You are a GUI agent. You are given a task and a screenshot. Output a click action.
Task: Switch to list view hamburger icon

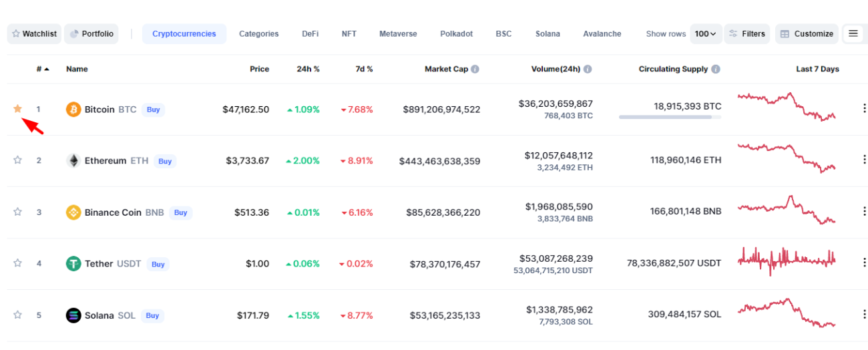click(853, 33)
